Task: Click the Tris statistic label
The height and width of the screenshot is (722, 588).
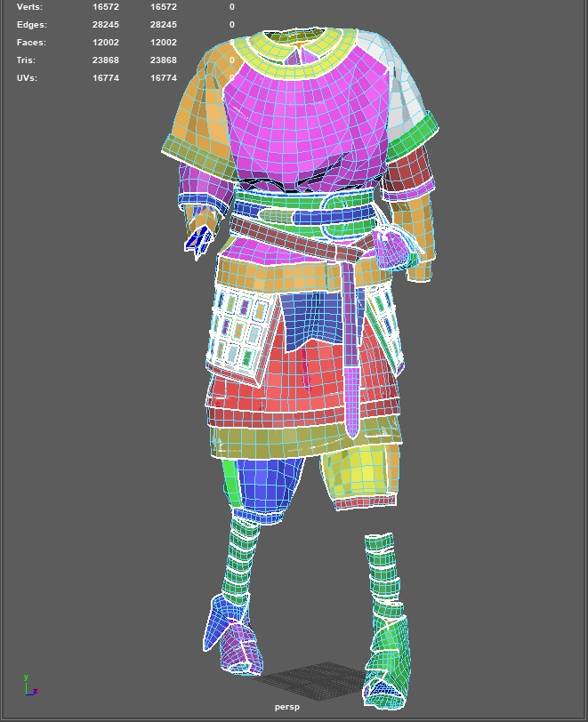Action: point(27,60)
